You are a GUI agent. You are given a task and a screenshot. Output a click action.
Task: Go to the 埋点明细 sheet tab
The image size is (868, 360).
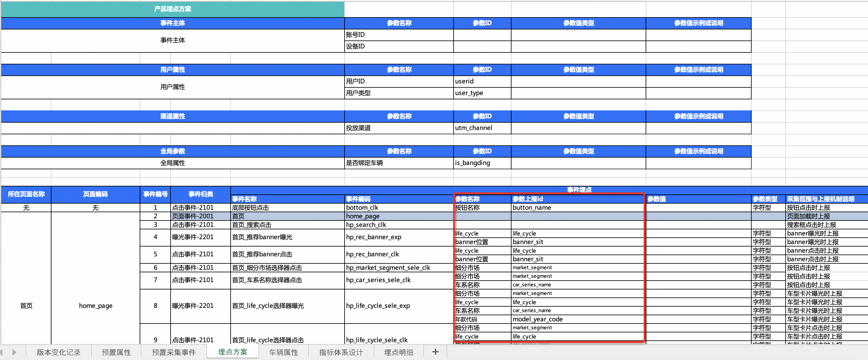[x=398, y=352]
